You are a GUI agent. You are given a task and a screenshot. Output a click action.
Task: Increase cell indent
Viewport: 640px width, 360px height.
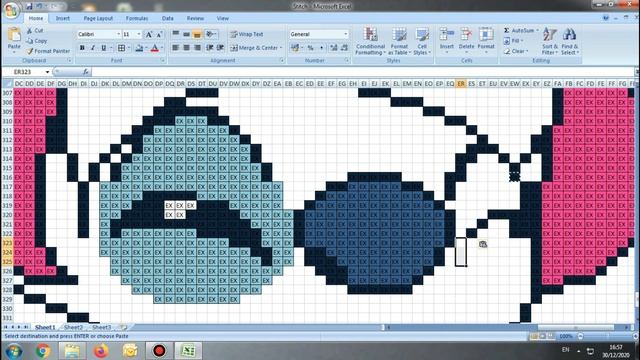click(220, 48)
